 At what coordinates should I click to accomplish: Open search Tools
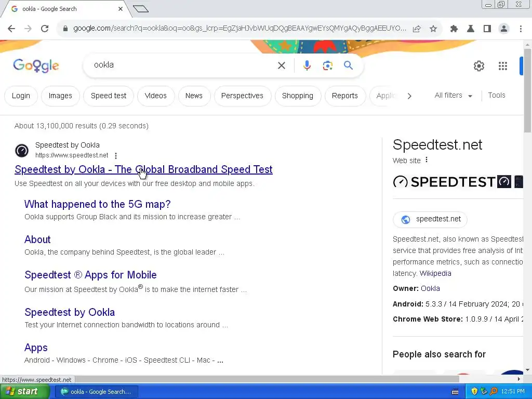pos(497,96)
